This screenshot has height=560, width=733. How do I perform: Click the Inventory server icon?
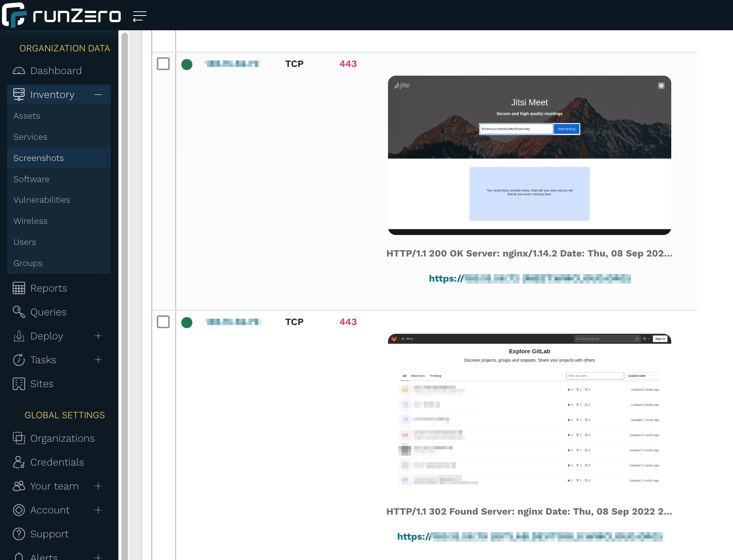pyautogui.click(x=19, y=94)
